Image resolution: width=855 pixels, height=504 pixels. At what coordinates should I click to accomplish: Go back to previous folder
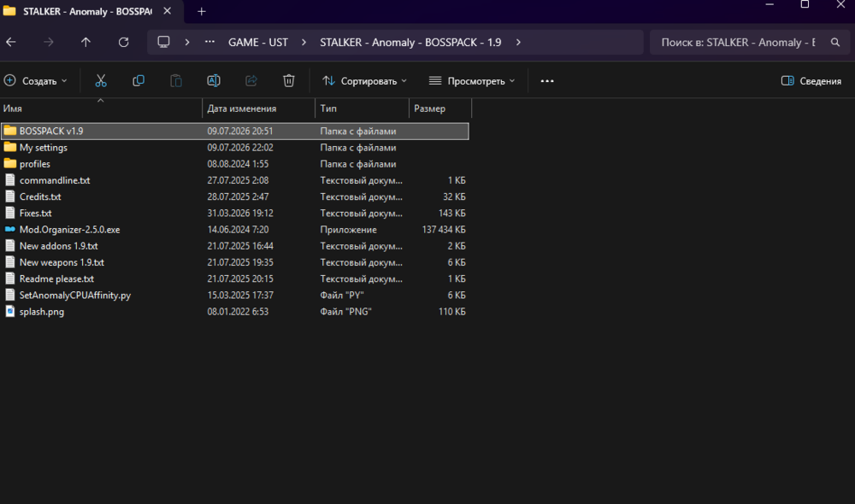point(11,42)
